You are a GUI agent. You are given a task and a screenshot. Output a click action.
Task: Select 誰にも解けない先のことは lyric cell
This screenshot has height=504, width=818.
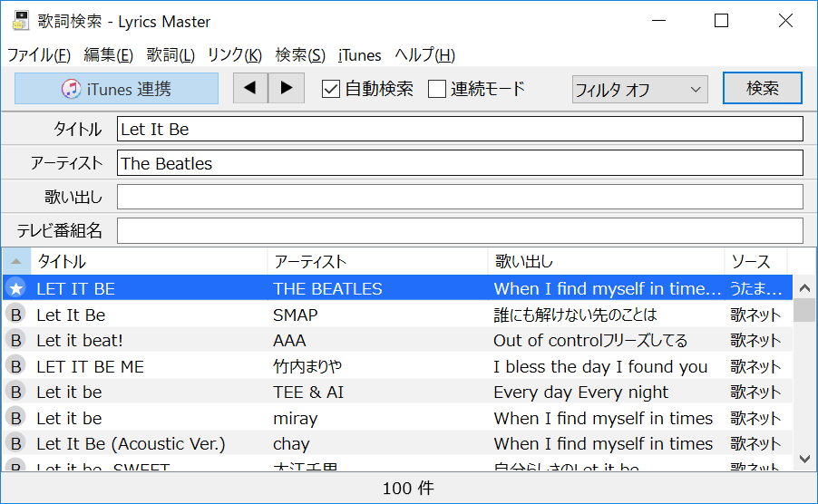click(x=576, y=315)
